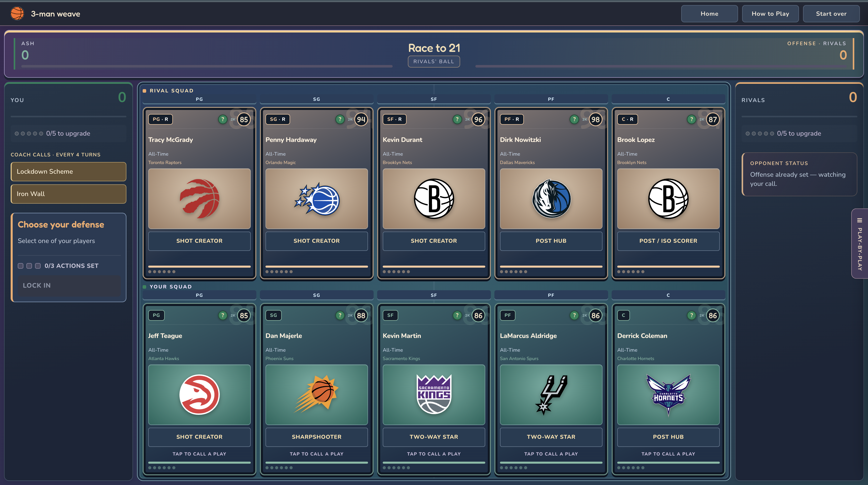Click the Brooklyn Nets logo on Brook Lopez's card

(x=669, y=199)
